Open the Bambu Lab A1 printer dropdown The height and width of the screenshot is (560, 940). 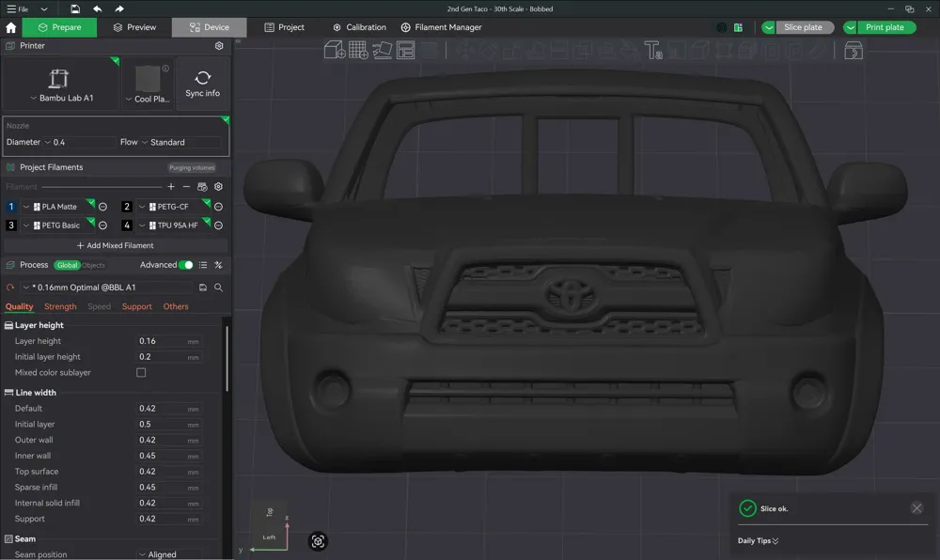point(62,99)
